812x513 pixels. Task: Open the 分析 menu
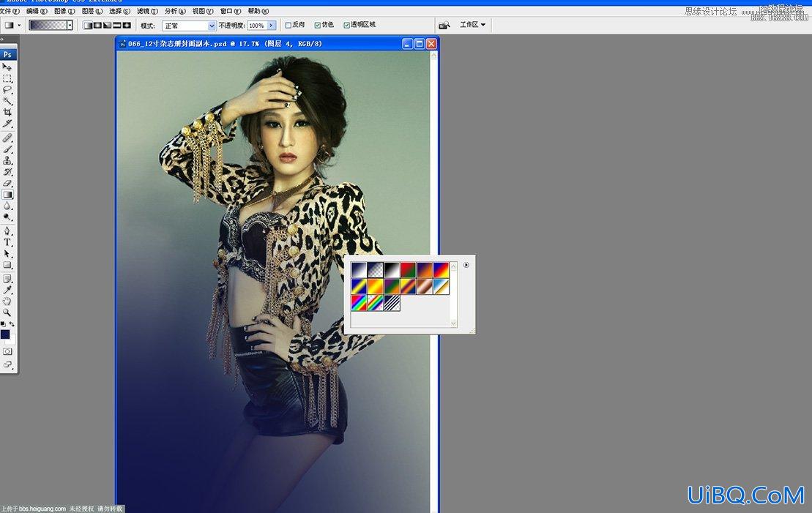click(x=174, y=11)
